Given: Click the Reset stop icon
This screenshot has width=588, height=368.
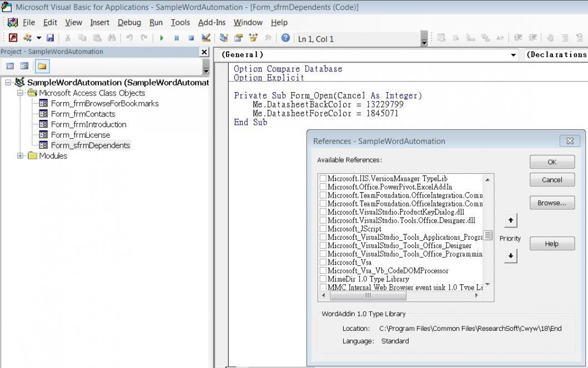Looking at the screenshot, I should pyautogui.click(x=191, y=38).
